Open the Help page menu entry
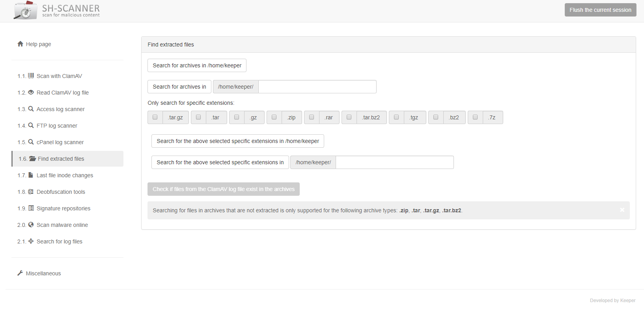The width and height of the screenshot is (644, 310). pos(67,44)
